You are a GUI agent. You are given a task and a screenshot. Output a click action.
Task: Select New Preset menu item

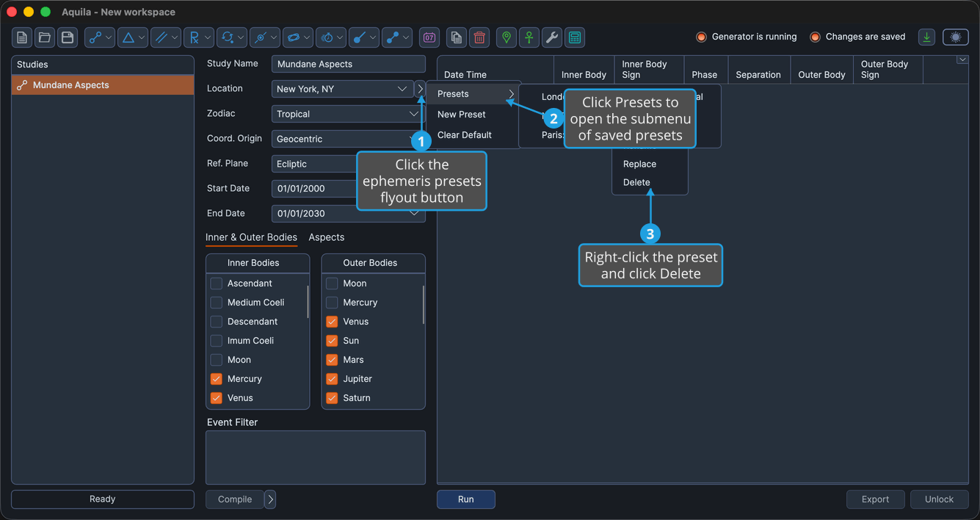pyautogui.click(x=462, y=115)
